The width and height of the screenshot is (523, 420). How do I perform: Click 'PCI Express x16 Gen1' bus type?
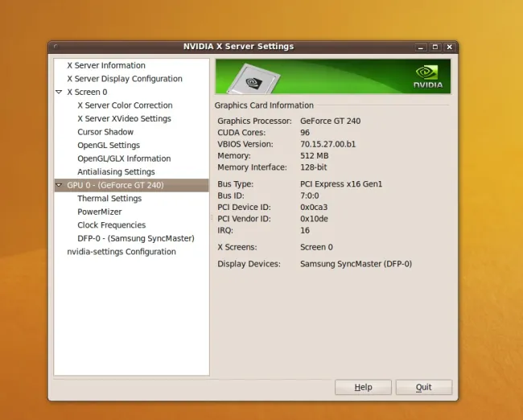tap(341, 184)
